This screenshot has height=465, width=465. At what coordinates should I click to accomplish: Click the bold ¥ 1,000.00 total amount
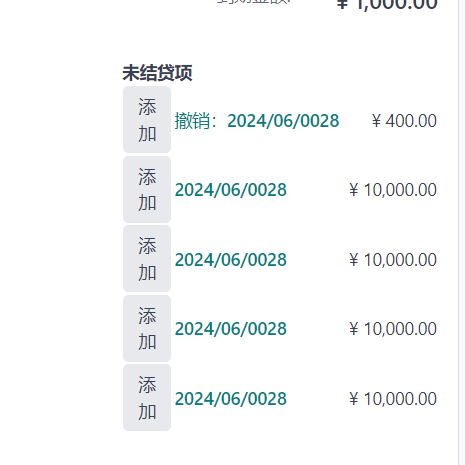[x=387, y=5]
